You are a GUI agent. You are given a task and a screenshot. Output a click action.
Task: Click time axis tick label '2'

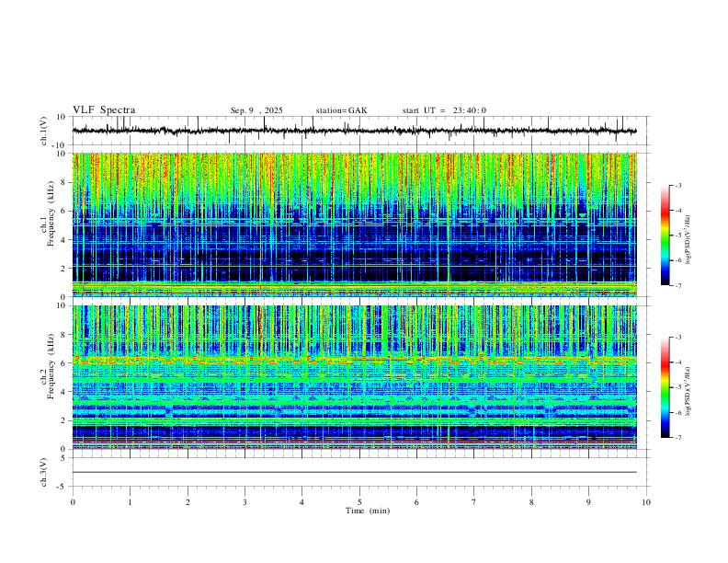coord(188,502)
